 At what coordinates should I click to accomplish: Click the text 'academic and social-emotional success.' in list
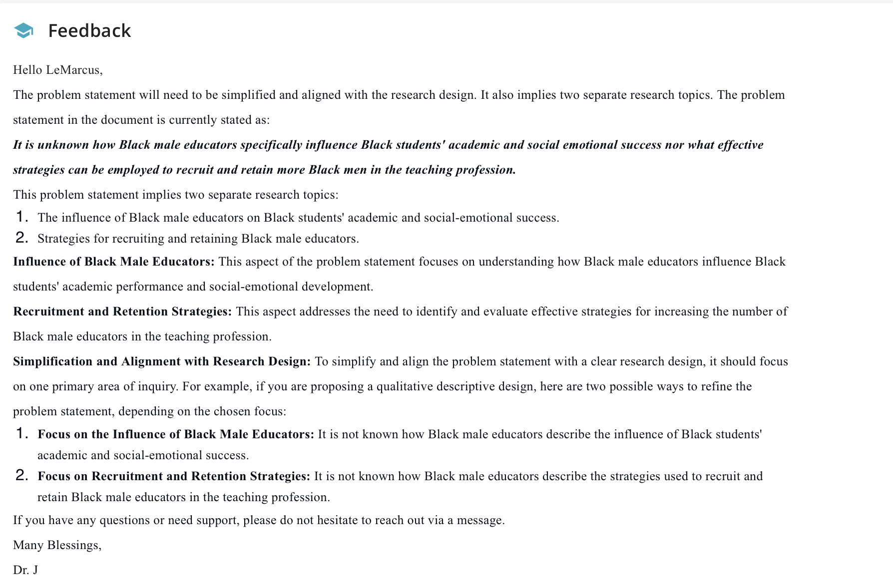click(x=143, y=455)
